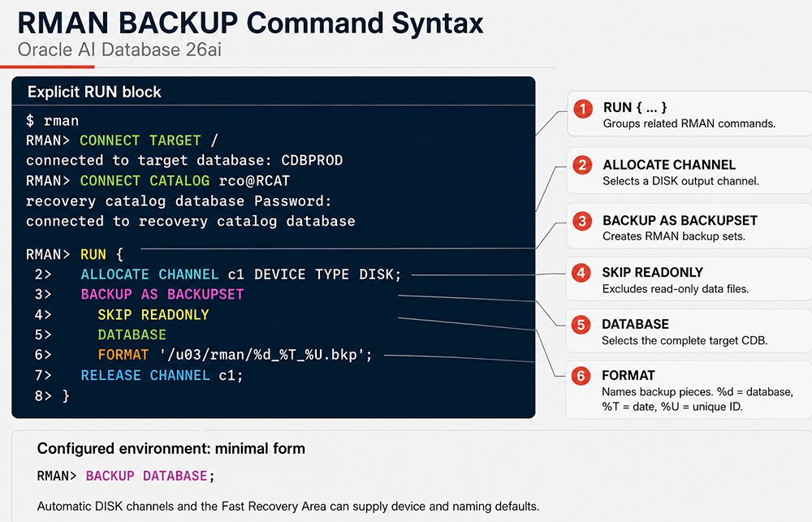
Task: Click 'Selects a DISK output channel.' description
Action: 681,181
